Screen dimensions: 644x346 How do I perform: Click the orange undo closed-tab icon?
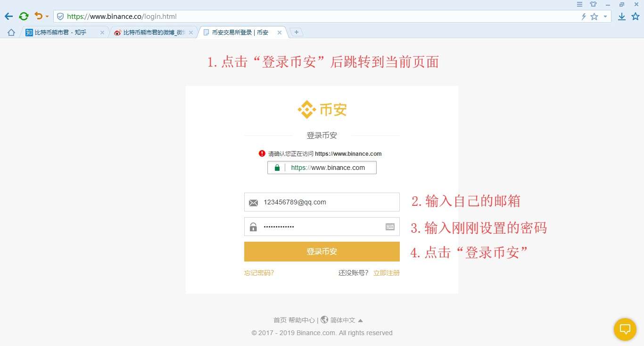pyautogui.click(x=38, y=16)
